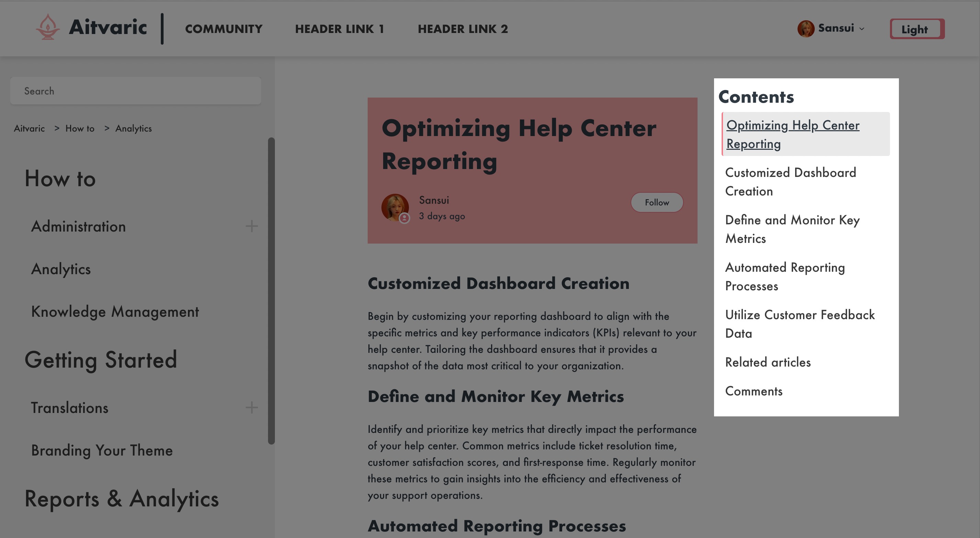980x538 pixels.
Task: Click the sidebar vertical scrollbar
Action: pos(271,291)
